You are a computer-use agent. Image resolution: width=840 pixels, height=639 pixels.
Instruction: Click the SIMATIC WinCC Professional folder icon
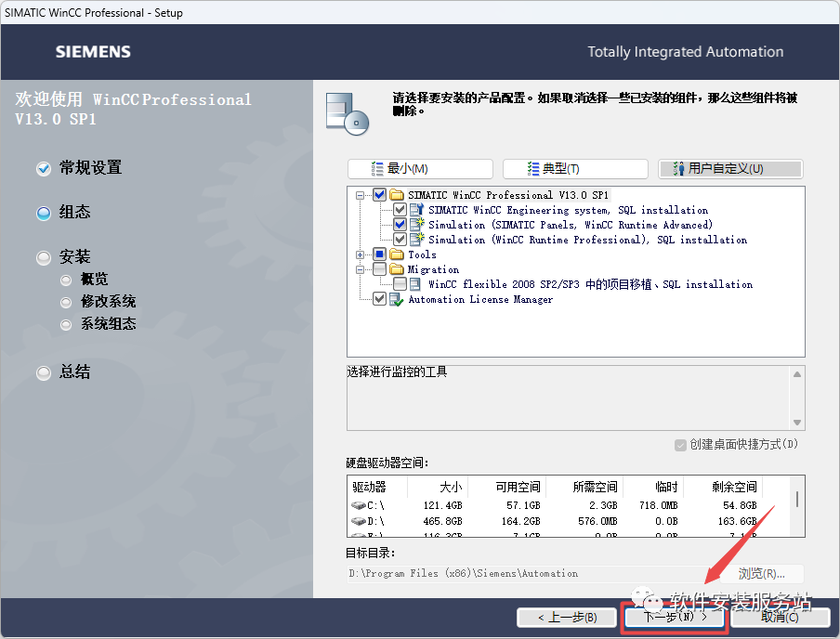click(397, 194)
